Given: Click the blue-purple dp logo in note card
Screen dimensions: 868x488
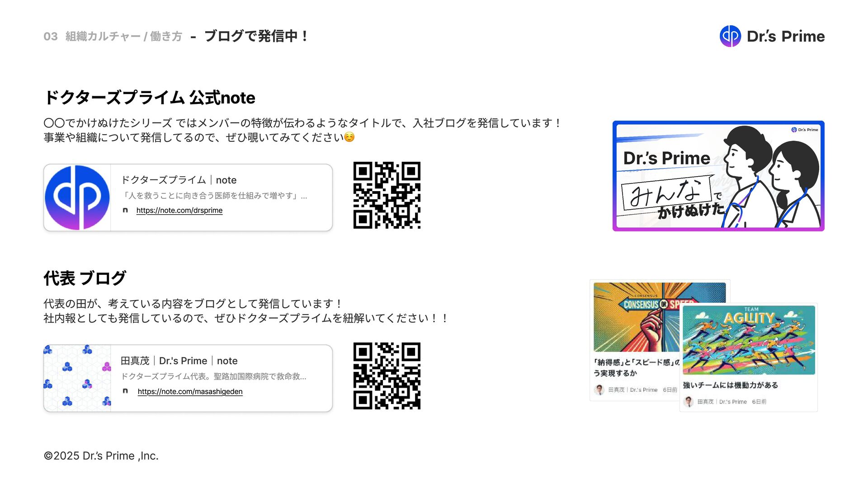Looking at the screenshot, I should coord(77,197).
